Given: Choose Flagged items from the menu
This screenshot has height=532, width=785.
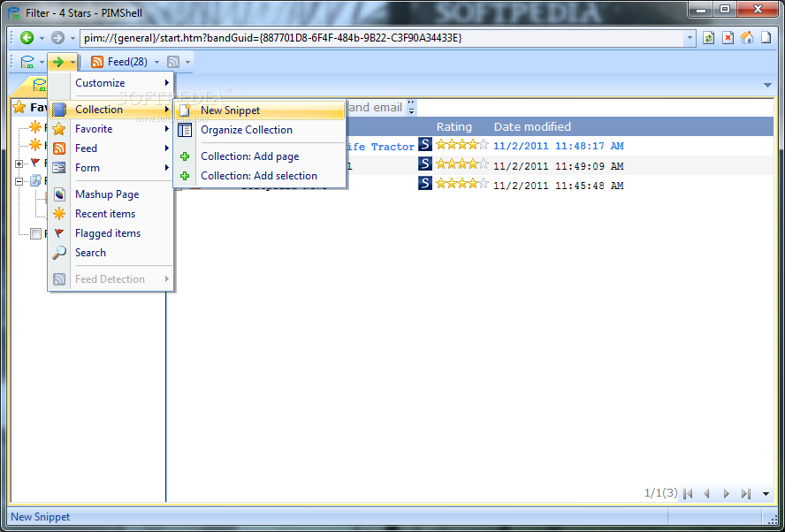Looking at the screenshot, I should coord(111,233).
